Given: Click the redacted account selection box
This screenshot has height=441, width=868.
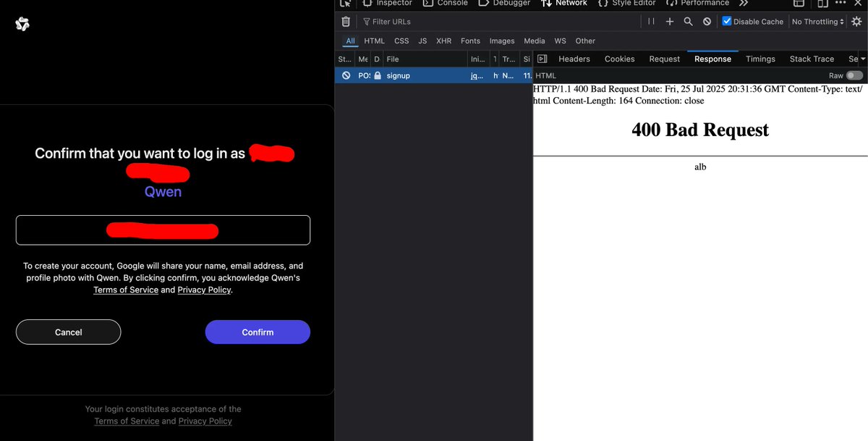Looking at the screenshot, I should [x=163, y=230].
